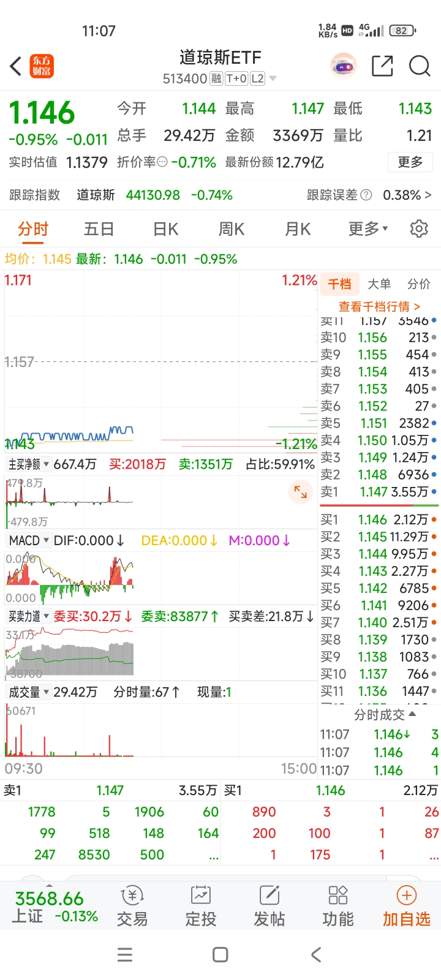Image resolution: width=441 pixels, height=980 pixels.
Task: Tap 加自选 add to watchlist icon
Action: [x=407, y=906]
